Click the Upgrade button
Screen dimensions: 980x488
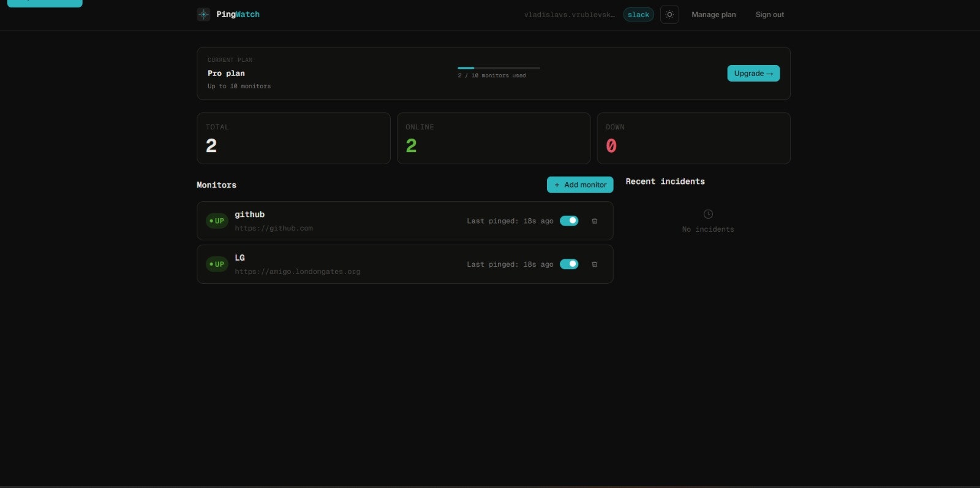coord(753,74)
